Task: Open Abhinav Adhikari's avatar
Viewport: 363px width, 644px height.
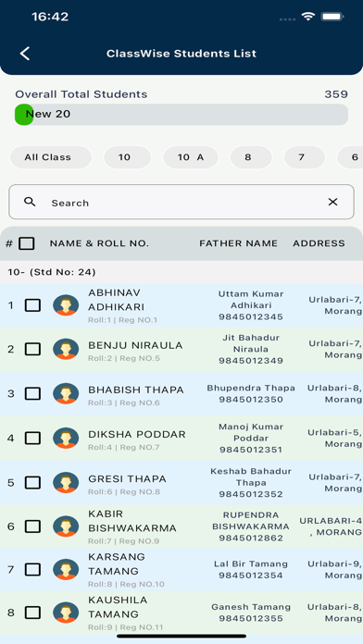Action: click(x=66, y=305)
